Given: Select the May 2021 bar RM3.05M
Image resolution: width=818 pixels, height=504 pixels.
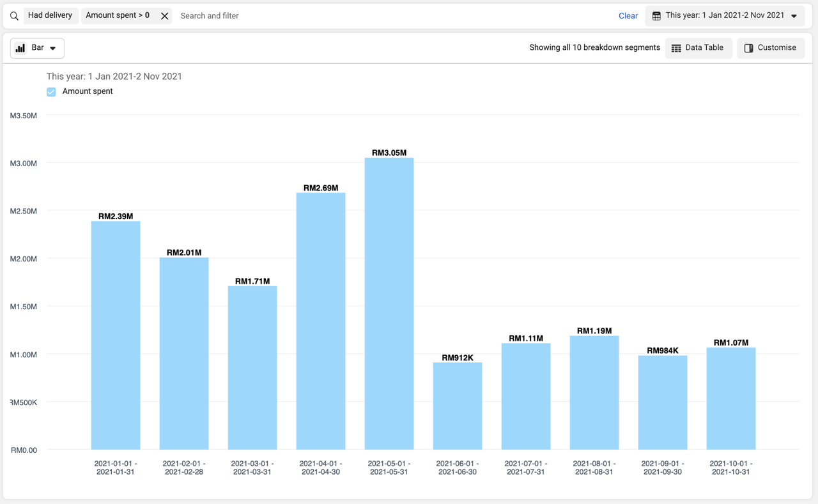Looking at the screenshot, I should tap(389, 303).
